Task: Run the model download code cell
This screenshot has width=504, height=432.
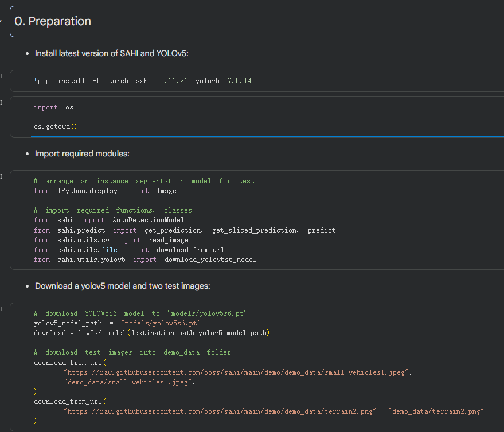Action: click(1, 309)
